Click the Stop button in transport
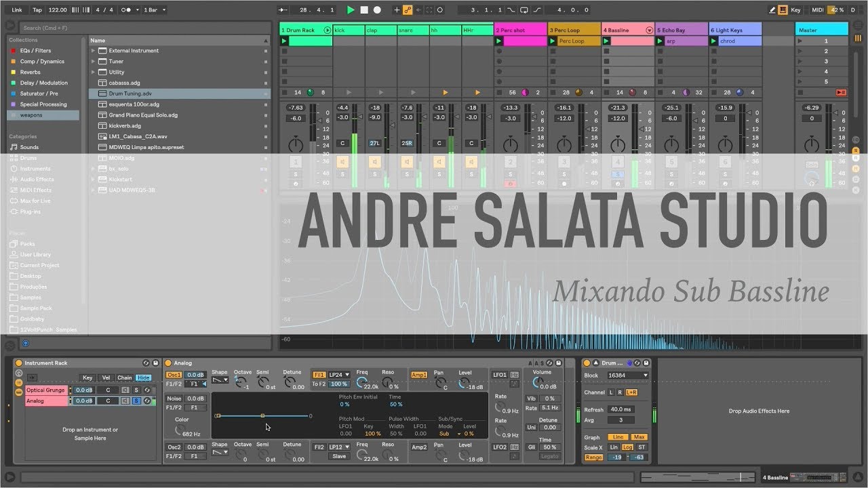 coord(364,10)
